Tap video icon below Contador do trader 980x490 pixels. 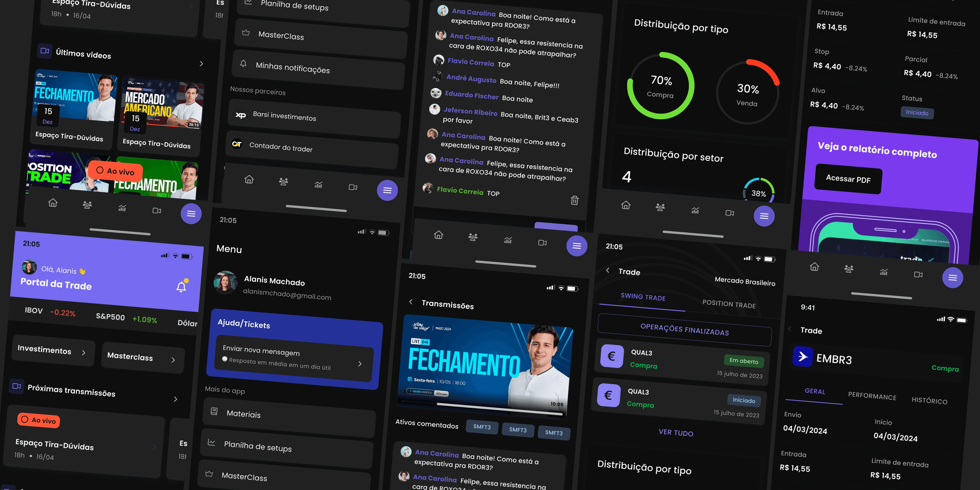click(x=353, y=187)
